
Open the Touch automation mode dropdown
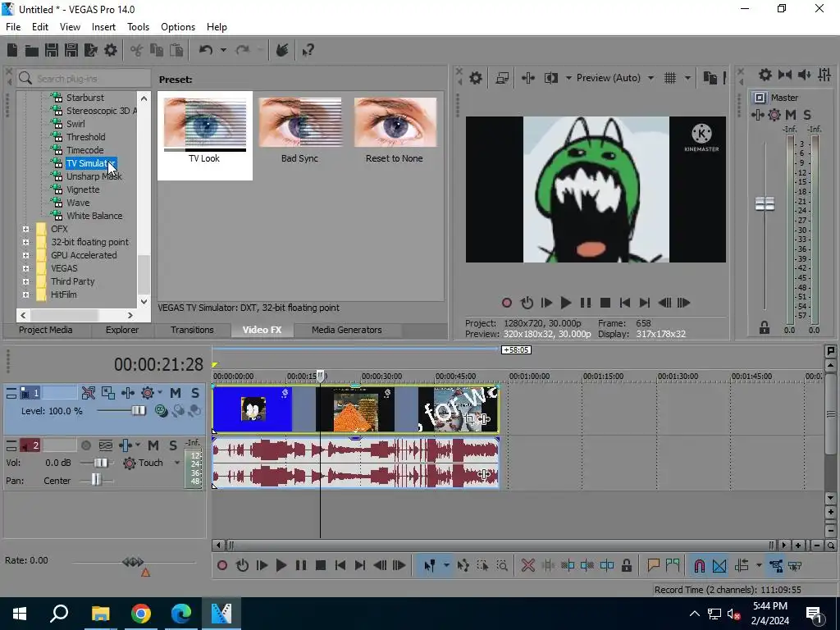pyautogui.click(x=177, y=463)
